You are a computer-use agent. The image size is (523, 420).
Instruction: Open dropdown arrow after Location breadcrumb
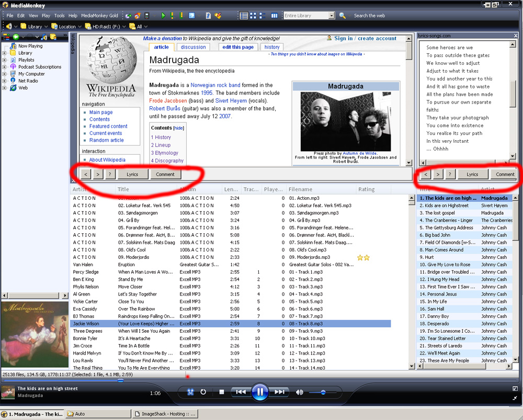pyautogui.click(x=79, y=26)
